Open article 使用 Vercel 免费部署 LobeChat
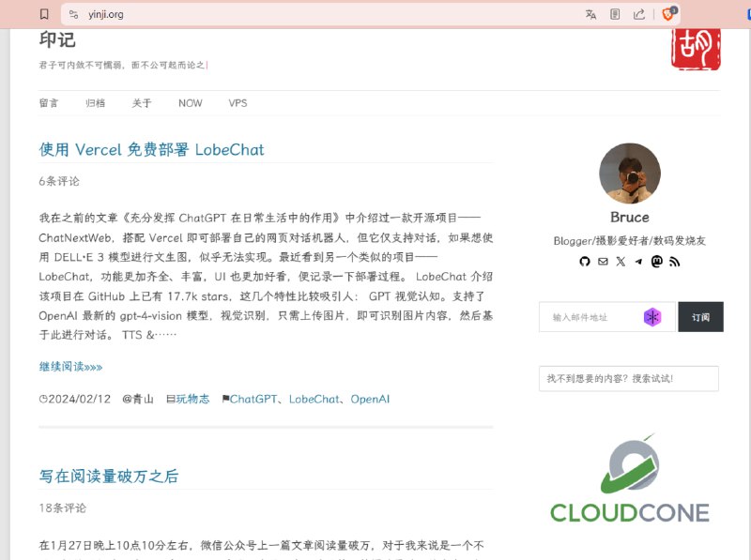Image resolution: width=751 pixels, height=560 pixels. 150,149
